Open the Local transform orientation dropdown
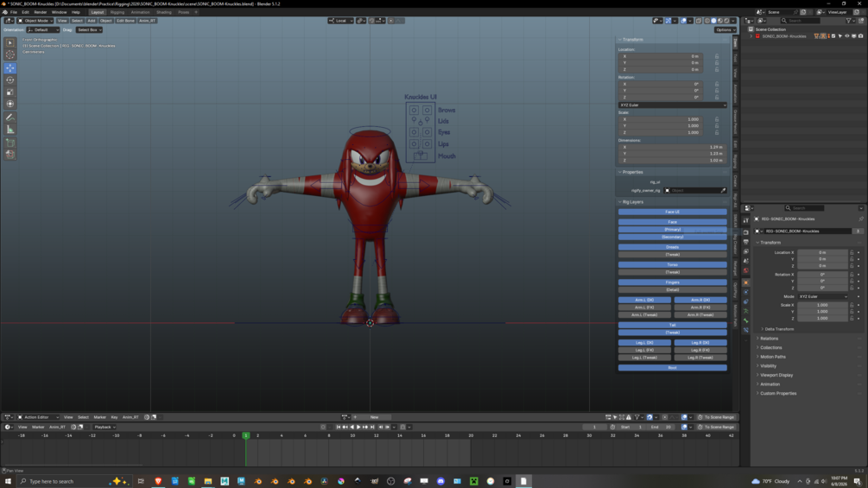This screenshot has height=488, width=868. pos(340,21)
